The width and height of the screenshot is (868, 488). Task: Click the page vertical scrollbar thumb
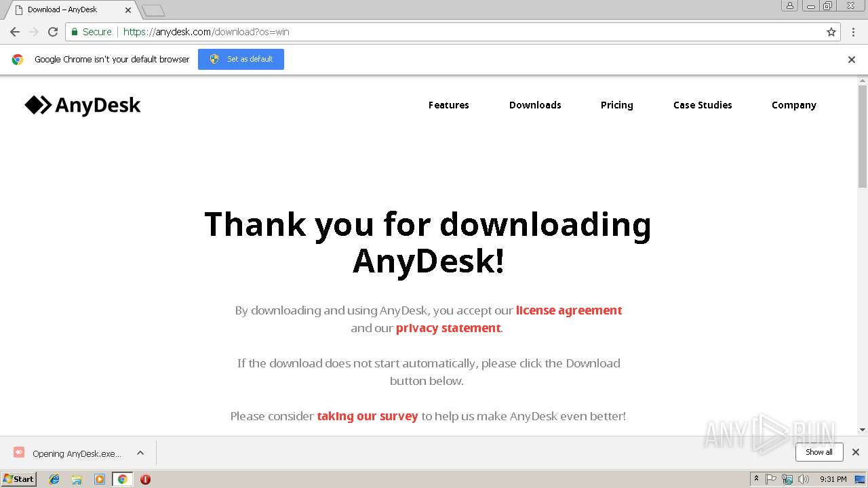coord(863,136)
